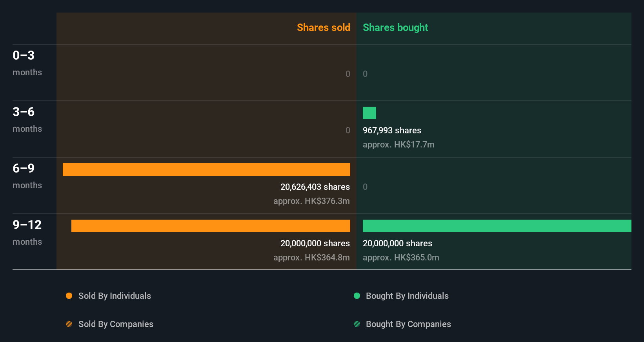Click the 6–9 months shares bought zero

pos(365,187)
